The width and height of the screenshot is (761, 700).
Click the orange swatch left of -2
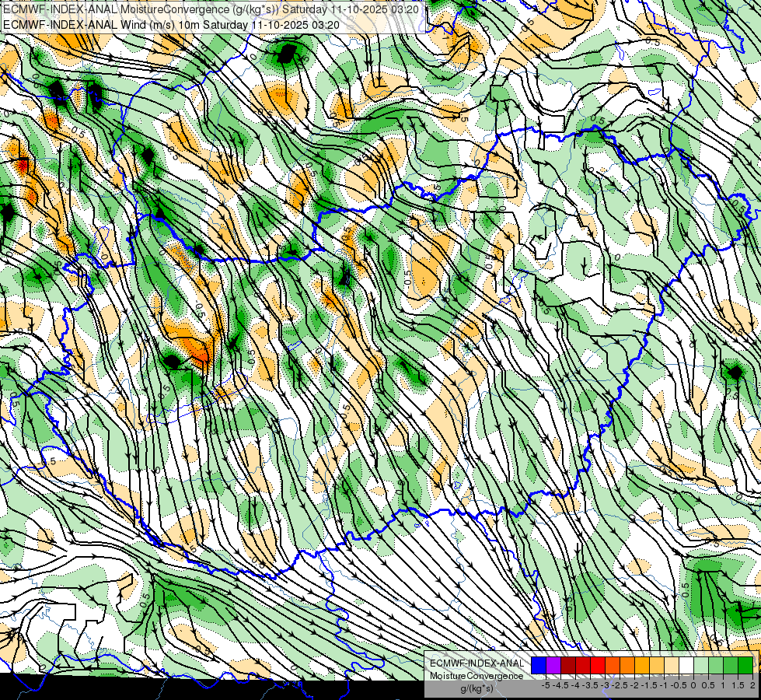[x=627, y=665]
